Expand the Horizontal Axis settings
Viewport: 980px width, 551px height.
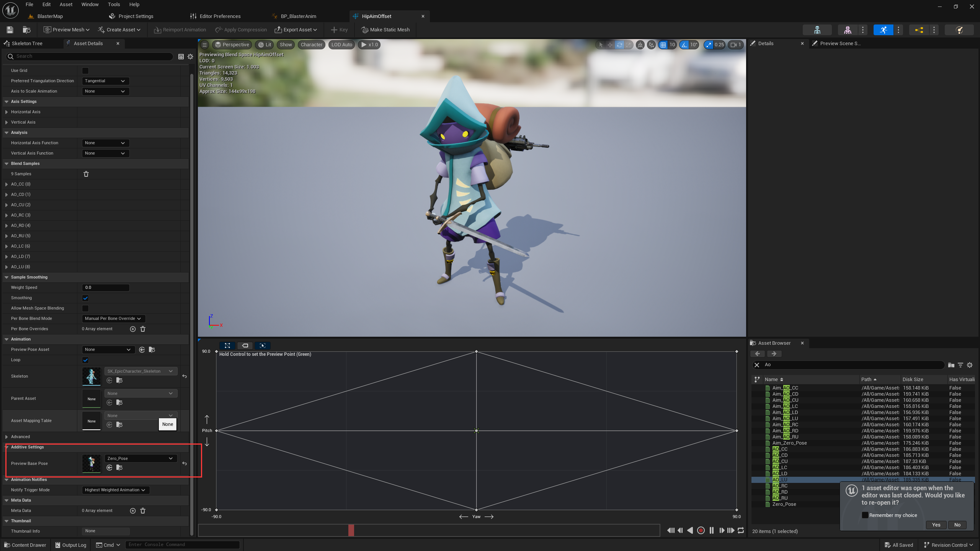(x=7, y=112)
